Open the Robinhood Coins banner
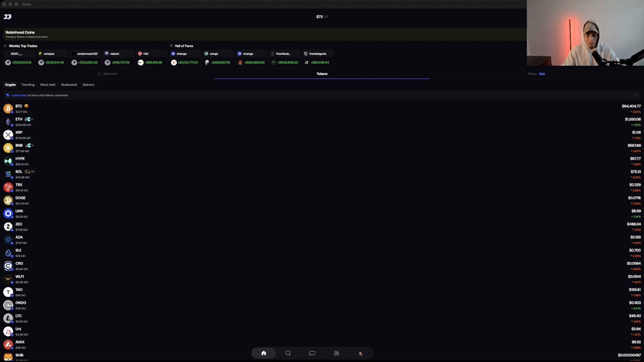This screenshot has width=644, height=362. coord(264,34)
